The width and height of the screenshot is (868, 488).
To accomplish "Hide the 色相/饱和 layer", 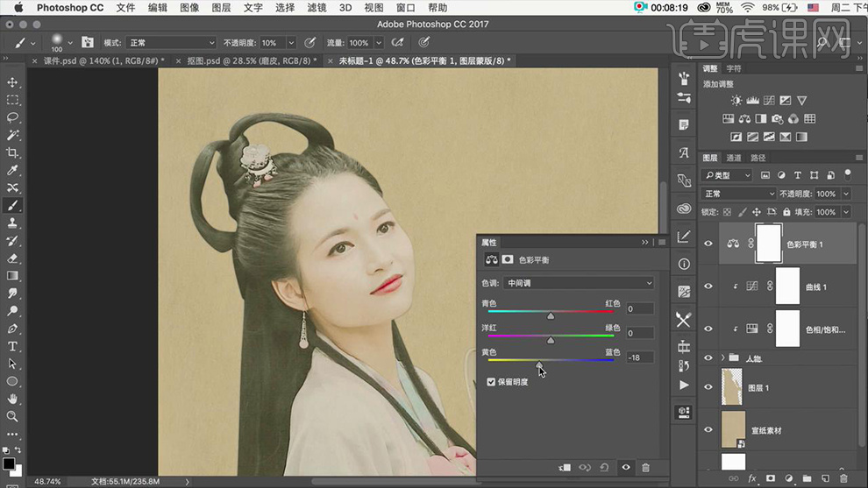I will 708,329.
